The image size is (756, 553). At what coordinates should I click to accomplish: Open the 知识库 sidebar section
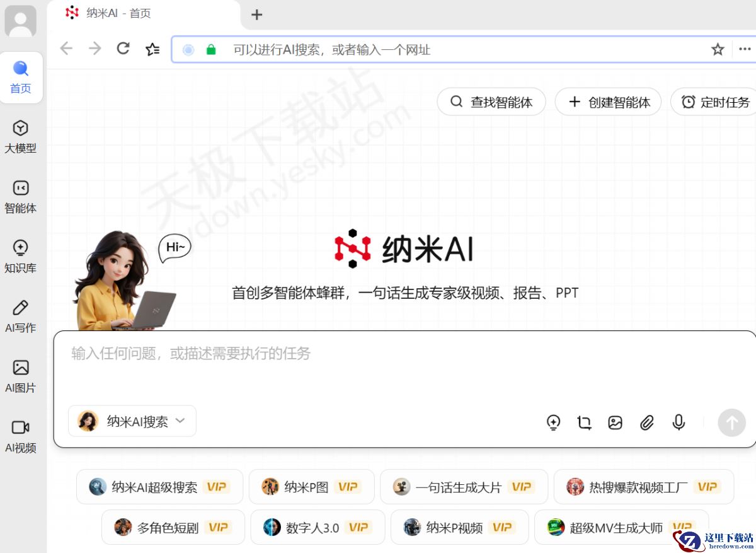[x=20, y=257]
